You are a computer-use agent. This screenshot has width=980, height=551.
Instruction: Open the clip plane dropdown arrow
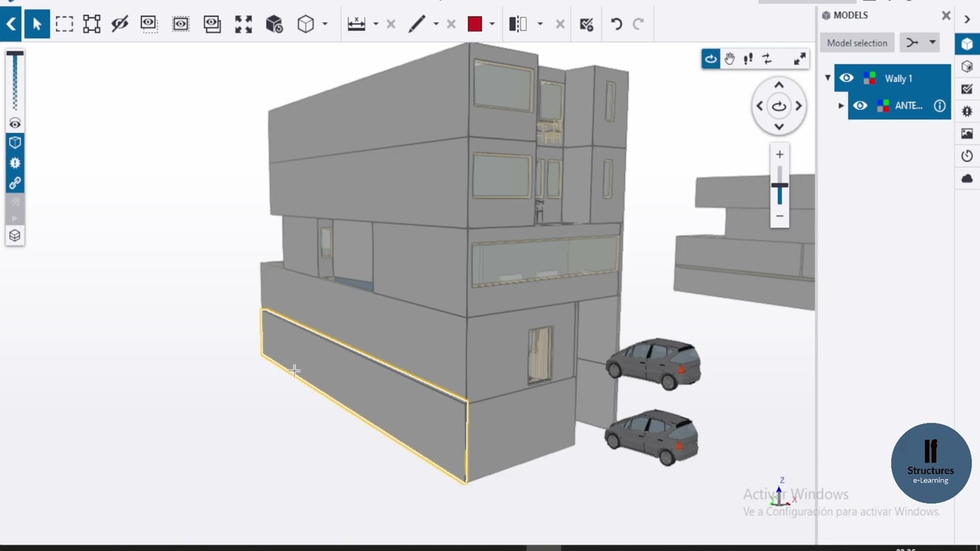click(x=540, y=24)
